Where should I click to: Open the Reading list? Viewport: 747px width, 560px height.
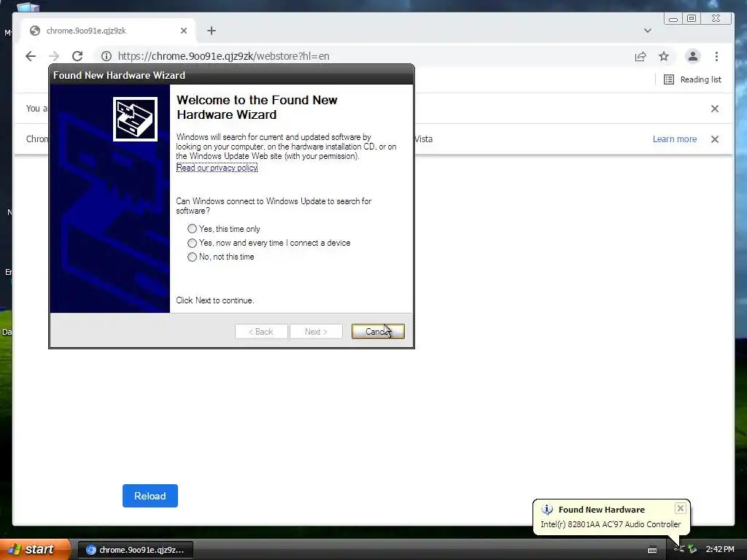692,79
